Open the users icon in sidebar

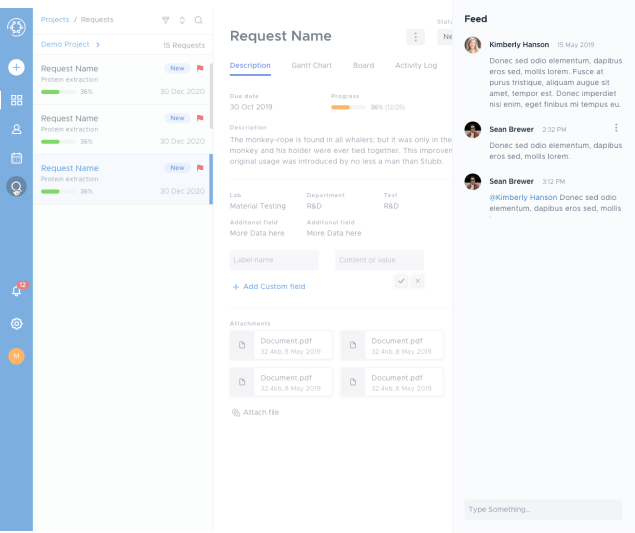(x=16, y=129)
